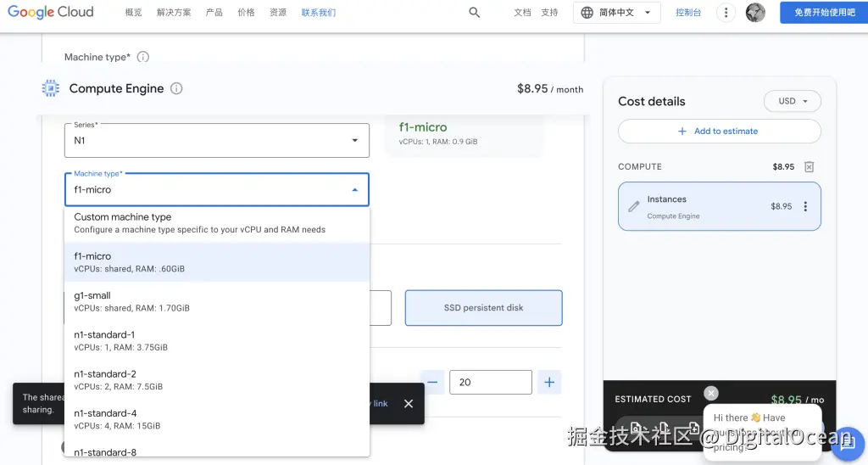868x465 pixels.
Task: Click the Add to estimate button
Action: click(719, 132)
